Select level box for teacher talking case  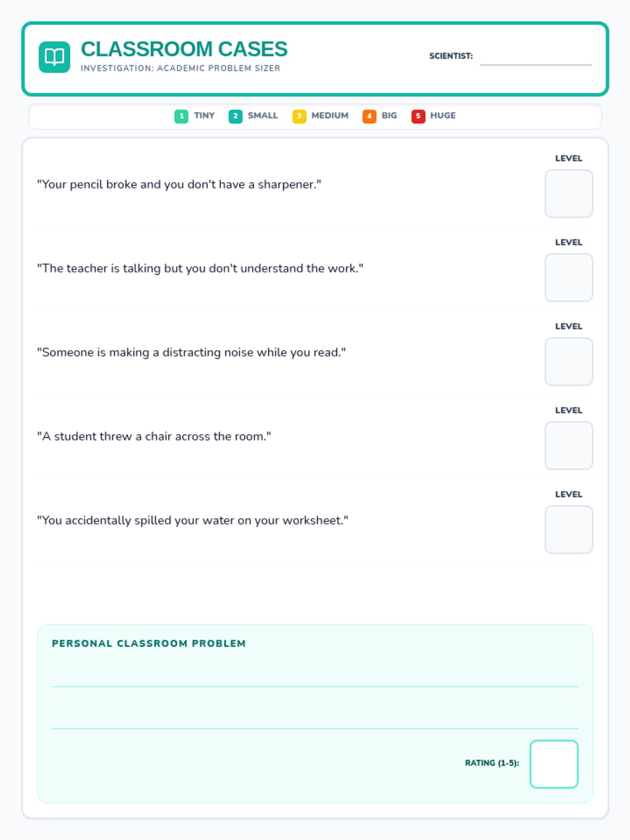(x=569, y=278)
